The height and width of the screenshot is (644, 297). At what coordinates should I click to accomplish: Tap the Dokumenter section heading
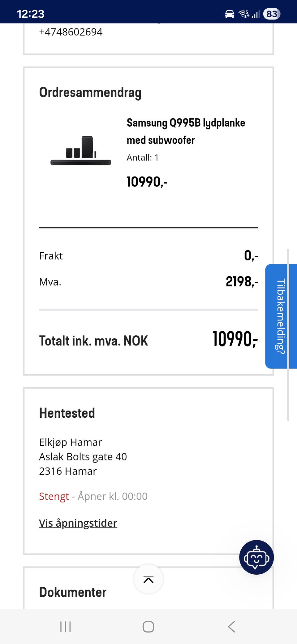coord(73,592)
